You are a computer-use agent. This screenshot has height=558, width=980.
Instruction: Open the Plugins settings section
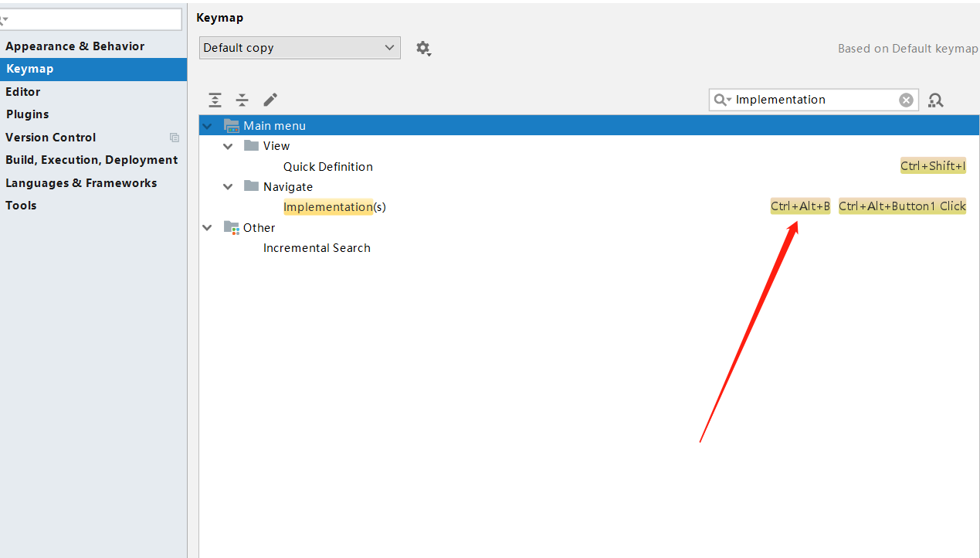pos(27,114)
